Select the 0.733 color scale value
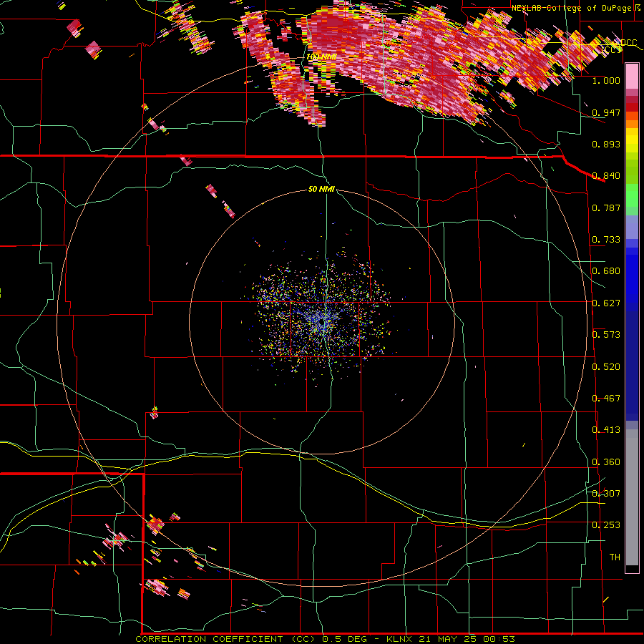Screen dimensions: 644x644 coord(606,240)
